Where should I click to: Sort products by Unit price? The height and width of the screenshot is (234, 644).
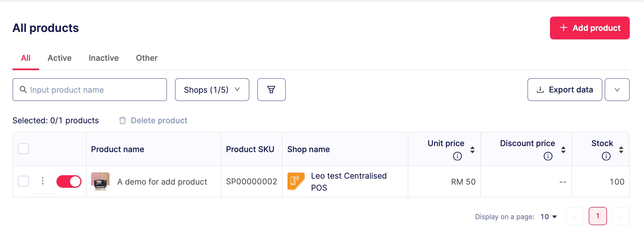click(x=472, y=150)
